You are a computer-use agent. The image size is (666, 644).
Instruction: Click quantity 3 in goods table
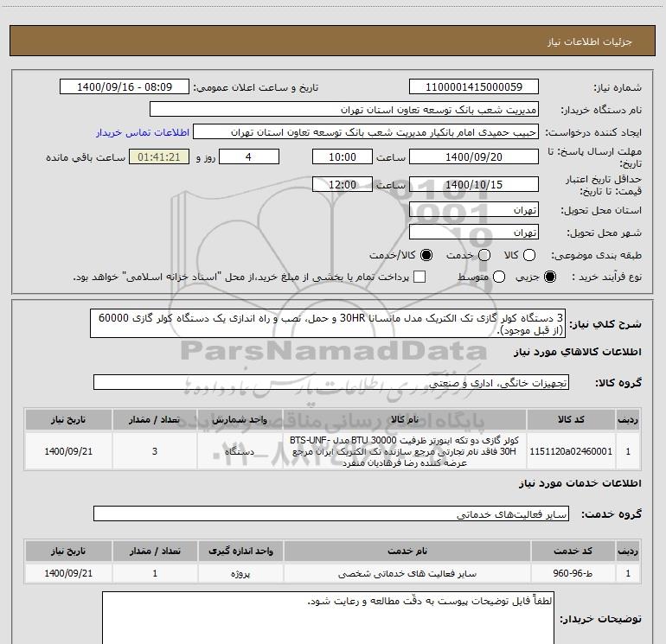click(x=155, y=451)
